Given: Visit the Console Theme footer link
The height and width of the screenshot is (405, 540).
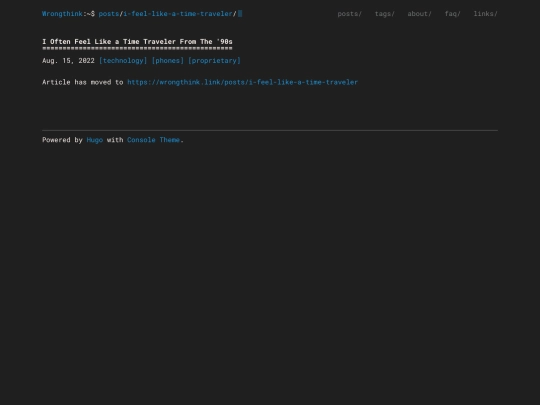Looking at the screenshot, I should [153, 140].
